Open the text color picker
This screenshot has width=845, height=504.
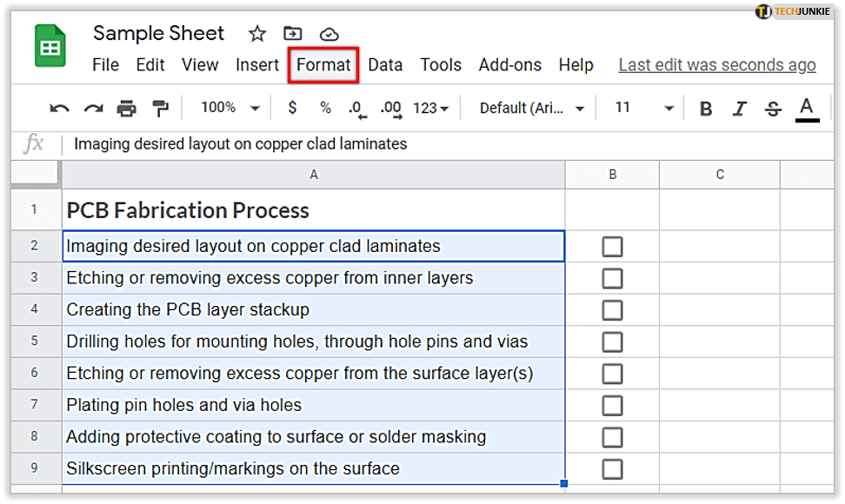[x=807, y=109]
